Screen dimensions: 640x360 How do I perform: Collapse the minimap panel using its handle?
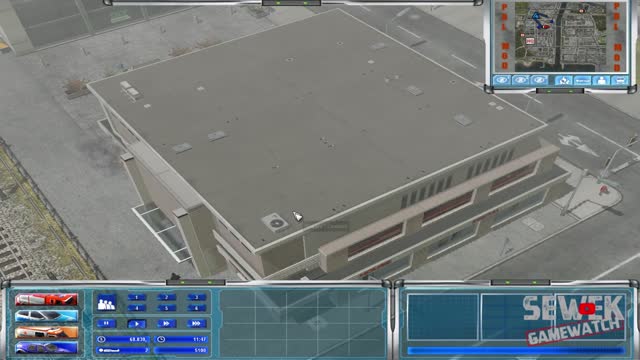[560, 91]
